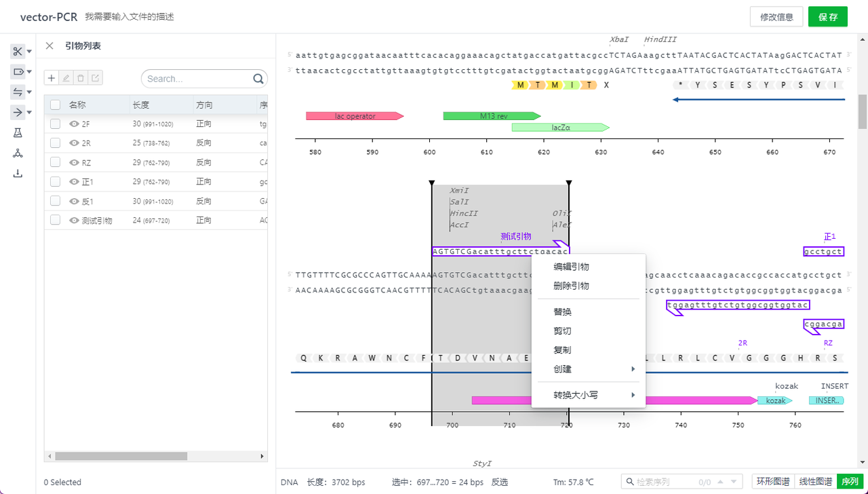The image size is (868, 494).
Task: Close the 引物列表 panel
Action: tap(50, 45)
